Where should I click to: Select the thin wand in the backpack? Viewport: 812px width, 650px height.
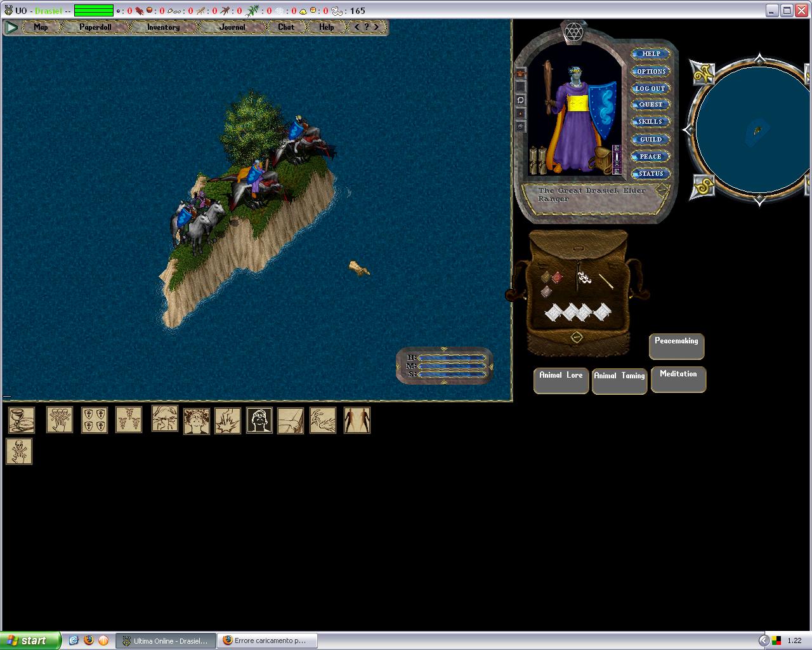[x=606, y=281]
